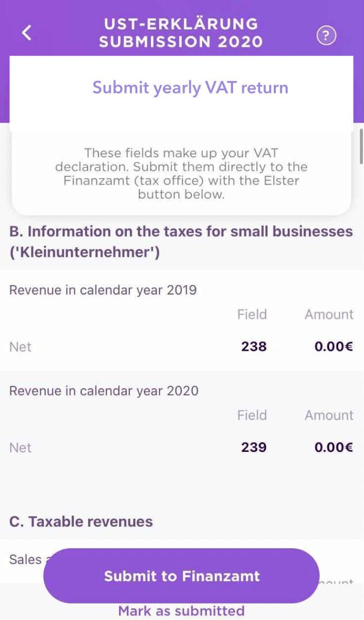Click the C. Taxable revenues heading
364x620 pixels.
click(x=81, y=521)
